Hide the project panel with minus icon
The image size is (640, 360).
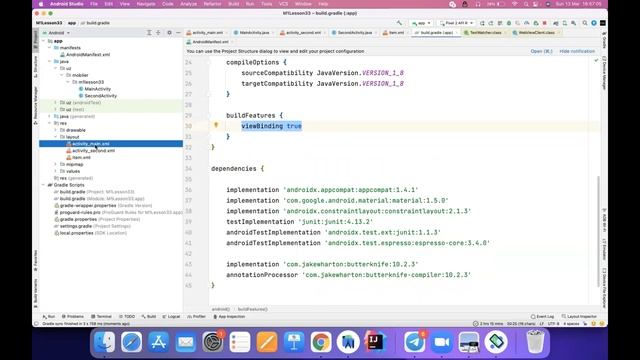[178, 33]
